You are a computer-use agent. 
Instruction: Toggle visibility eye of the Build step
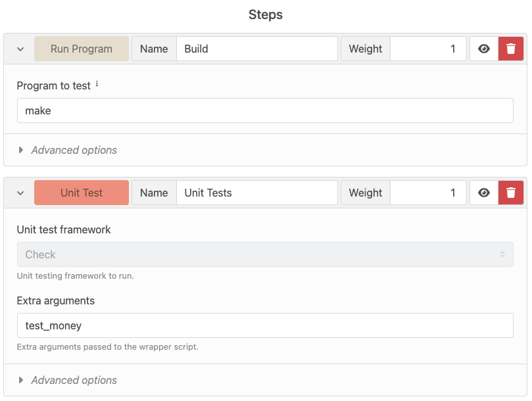coord(484,49)
